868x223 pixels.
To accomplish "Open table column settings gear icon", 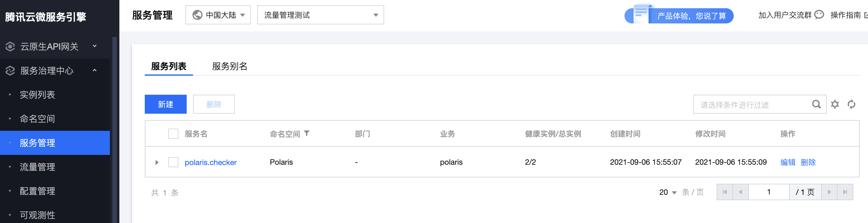I will coord(835,104).
